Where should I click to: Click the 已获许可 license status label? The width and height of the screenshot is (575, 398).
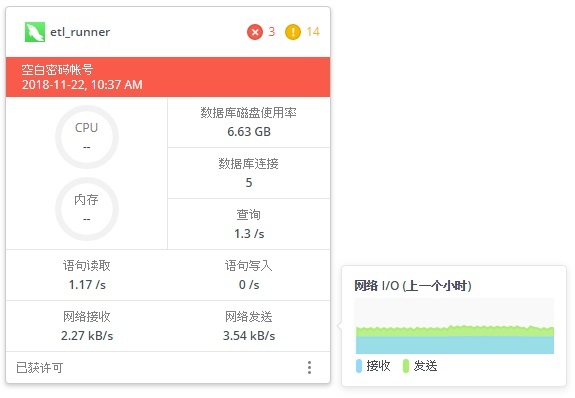click(40, 368)
